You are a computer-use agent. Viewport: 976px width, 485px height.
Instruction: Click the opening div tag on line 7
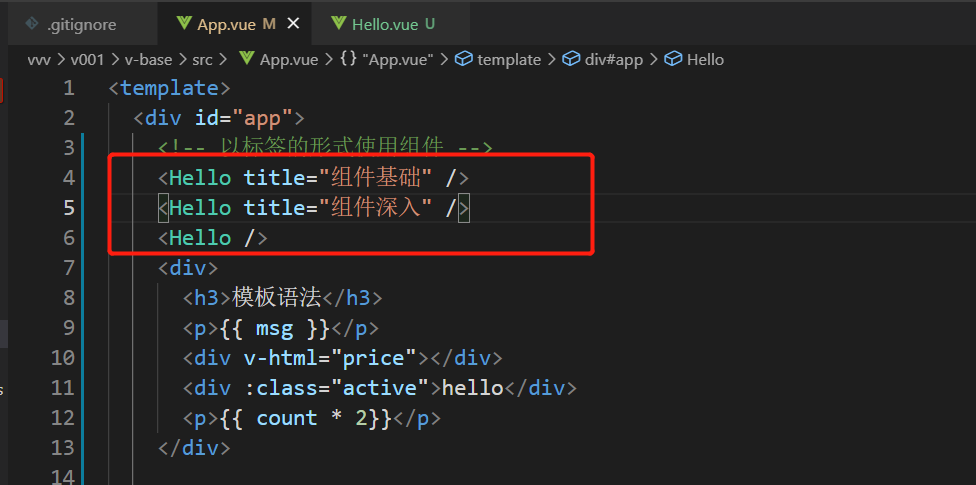[x=188, y=268]
